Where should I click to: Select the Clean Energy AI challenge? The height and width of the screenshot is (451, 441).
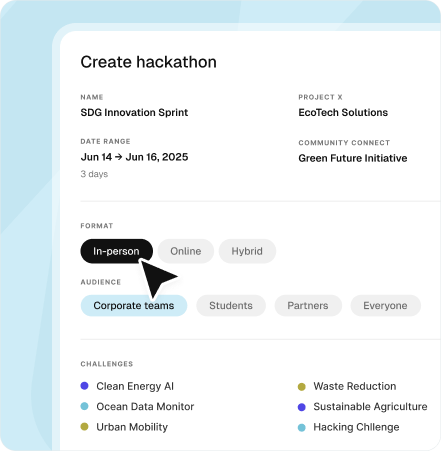(135, 386)
